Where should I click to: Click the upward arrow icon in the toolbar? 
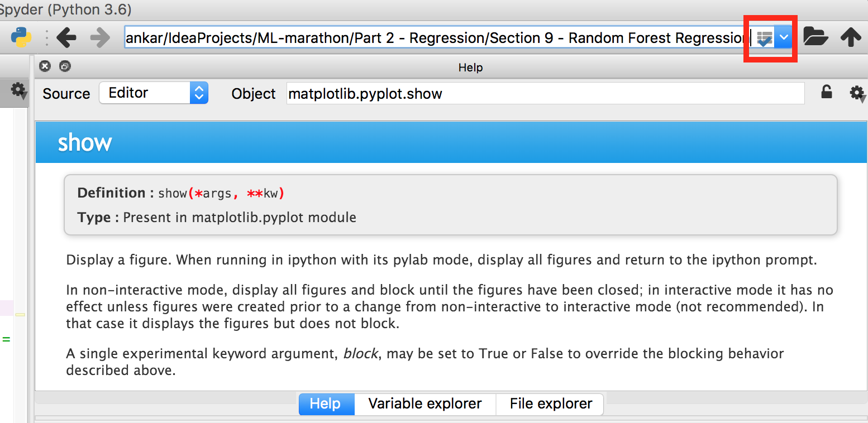851,37
